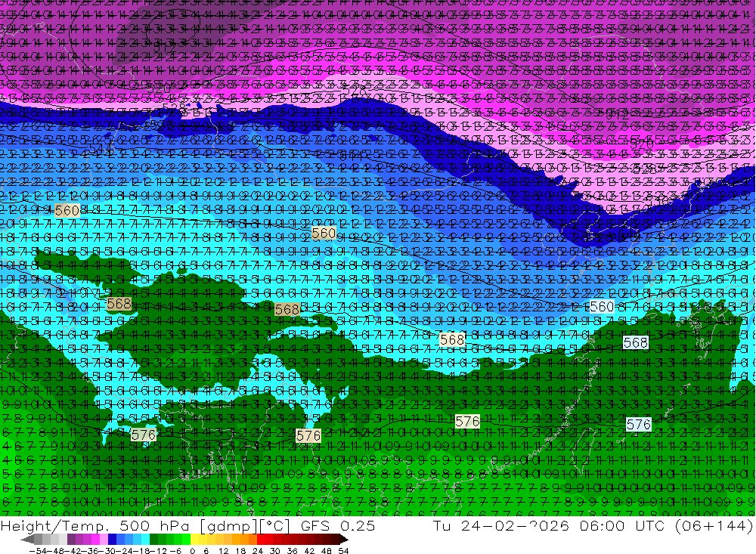Click the right dark-red arrow end of legend bar
The image size is (756, 554).
344,540
